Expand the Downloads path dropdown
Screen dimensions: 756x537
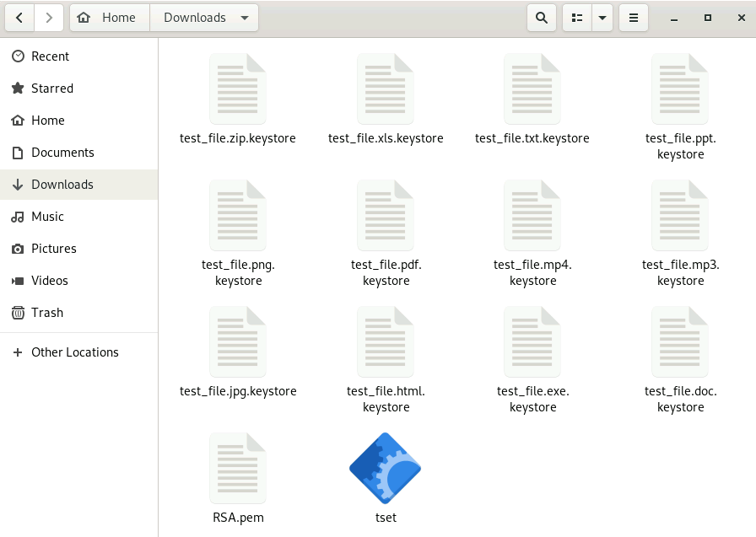[x=244, y=18]
